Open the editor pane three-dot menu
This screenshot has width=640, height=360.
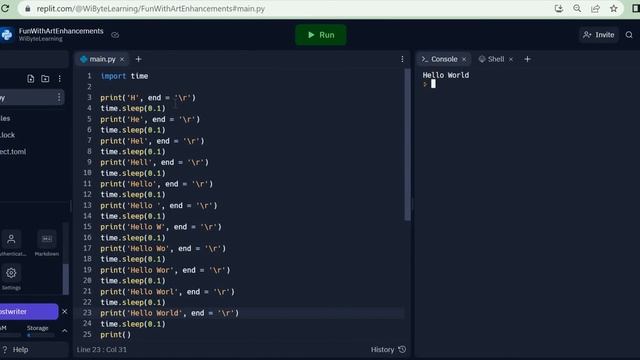(402, 59)
